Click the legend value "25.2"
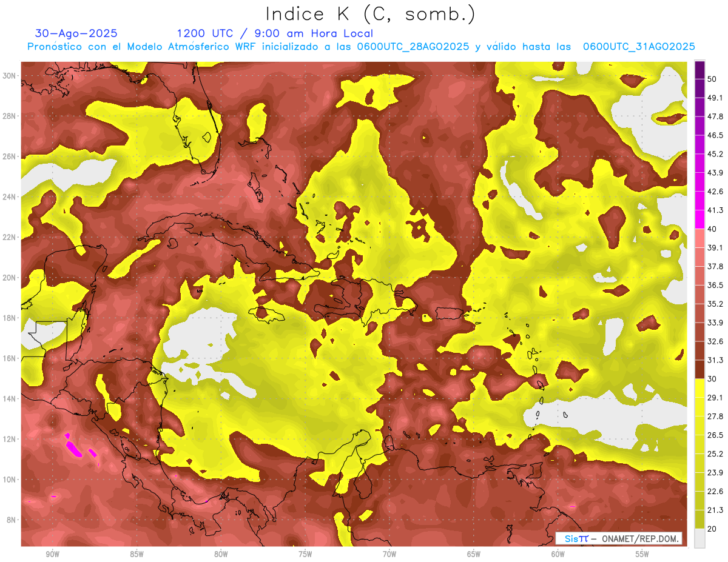 coord(715,453)
